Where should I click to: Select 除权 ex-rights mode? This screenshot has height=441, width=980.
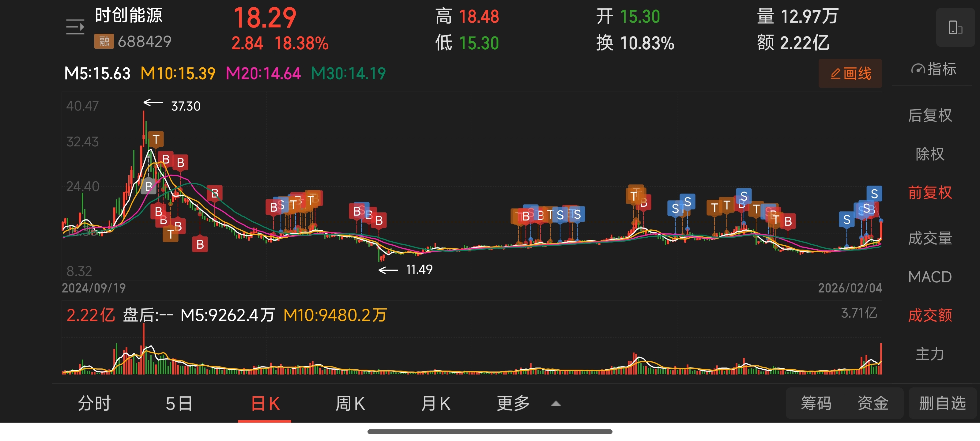coord(929,154)
